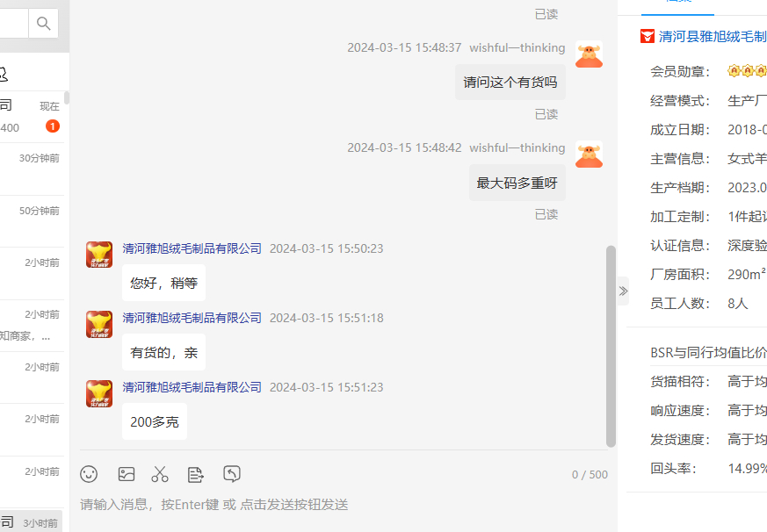Click the chat window vertical scrollbar
This screenshot has height=532, width=767.
click(611, 346)
